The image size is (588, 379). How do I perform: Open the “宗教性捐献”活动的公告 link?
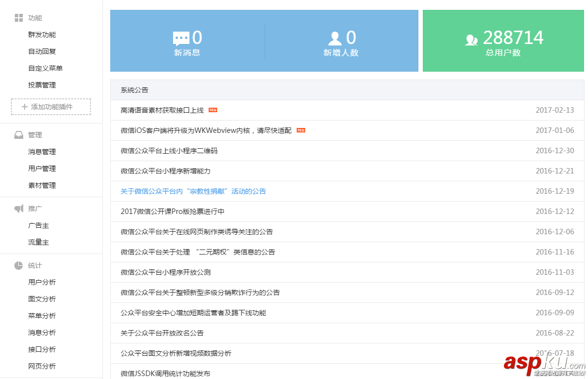193,191
